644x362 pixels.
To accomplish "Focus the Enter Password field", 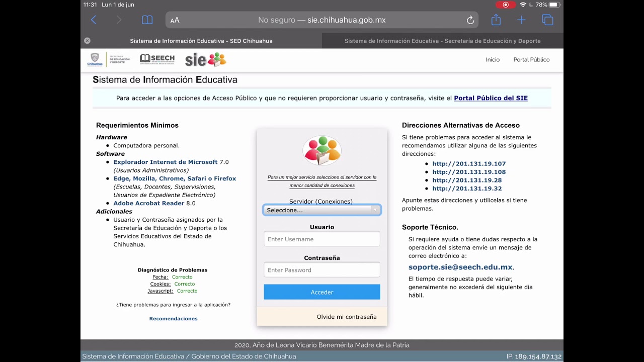I will [322, 270].
